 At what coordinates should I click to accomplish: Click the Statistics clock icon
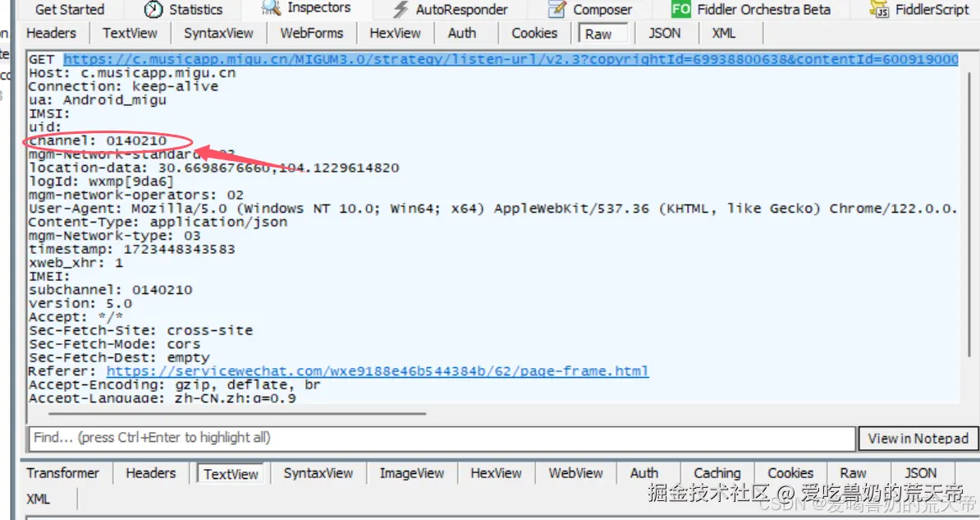pos(153,9)
